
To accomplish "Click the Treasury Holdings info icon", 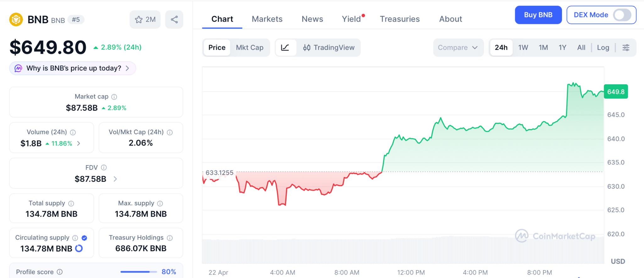I will tap(170, 238).
